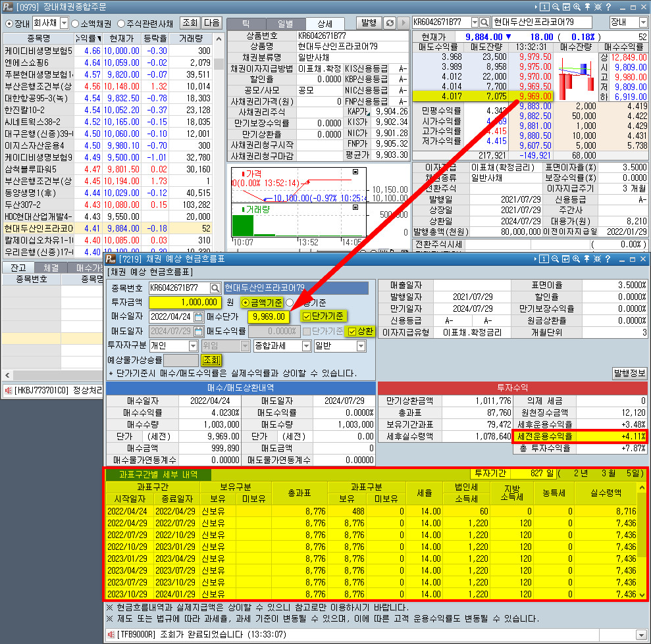Click the 9,969.00 ask price in order book

536,96
